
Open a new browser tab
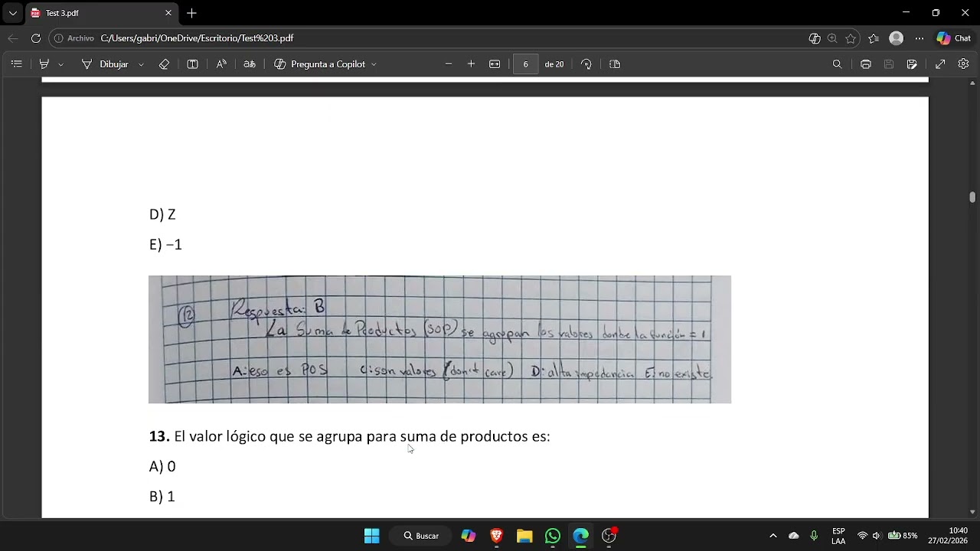pyautogui.click(x=191, y=13)
